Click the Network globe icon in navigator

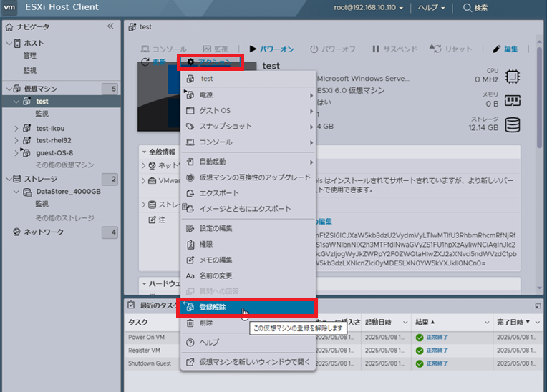coord(16,232)
